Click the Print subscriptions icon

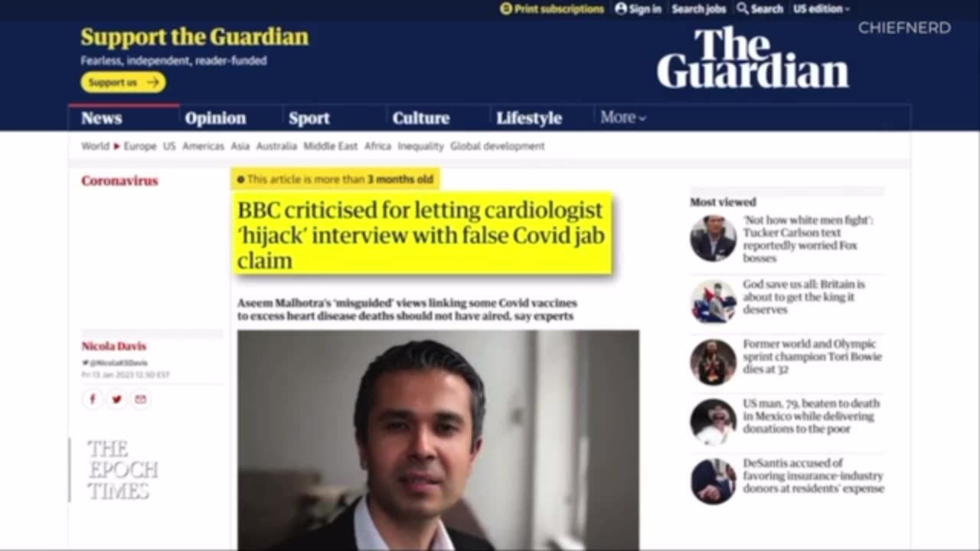pyautogui.click(x=506, y=8)
